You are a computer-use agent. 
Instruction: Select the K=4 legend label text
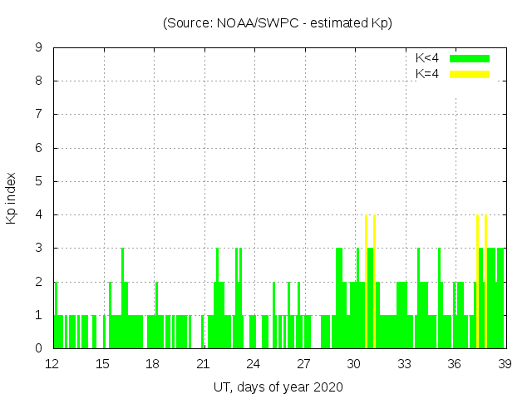(x=427, y=74)
